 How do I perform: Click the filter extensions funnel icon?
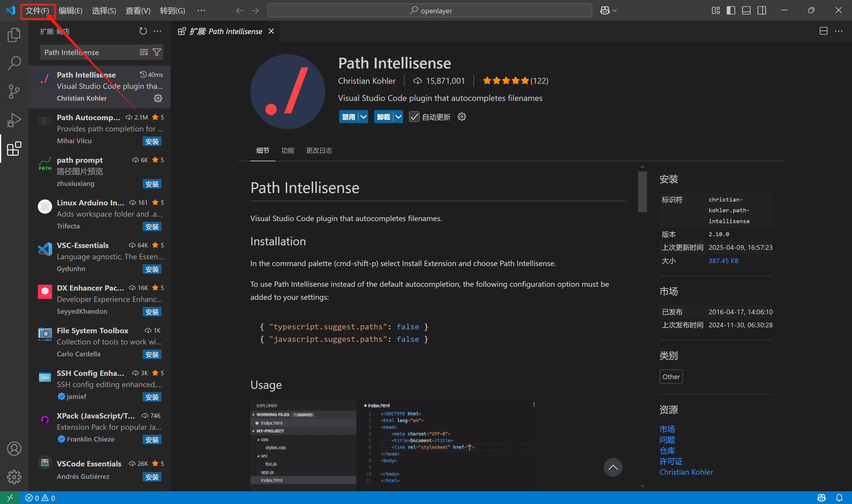point(157,52)
